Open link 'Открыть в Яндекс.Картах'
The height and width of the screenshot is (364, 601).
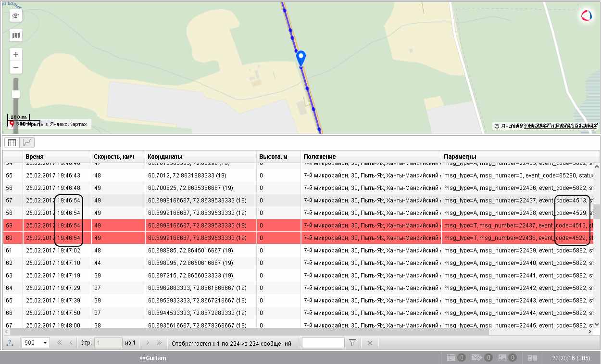(x=50, y=124)
